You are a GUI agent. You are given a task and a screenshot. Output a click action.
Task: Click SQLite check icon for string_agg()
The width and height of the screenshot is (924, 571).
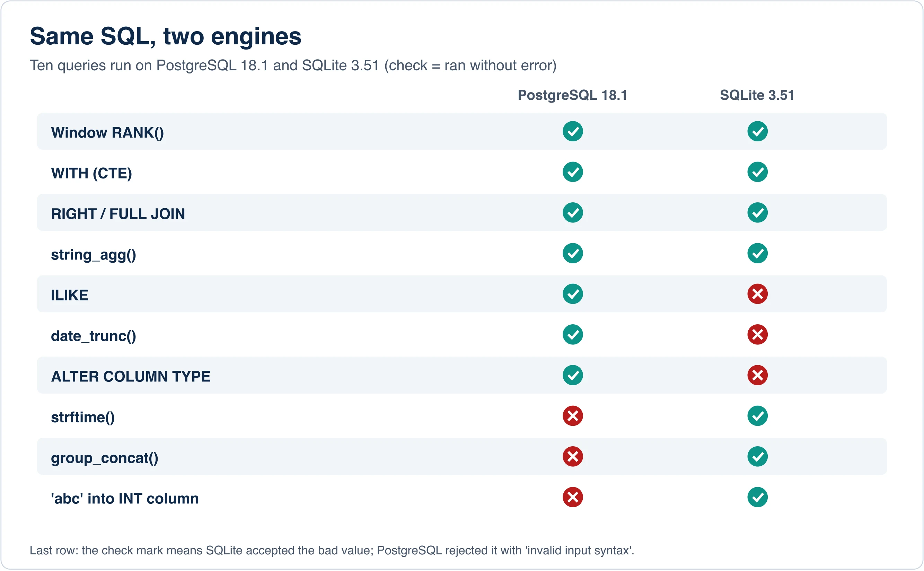coord(757,253)
